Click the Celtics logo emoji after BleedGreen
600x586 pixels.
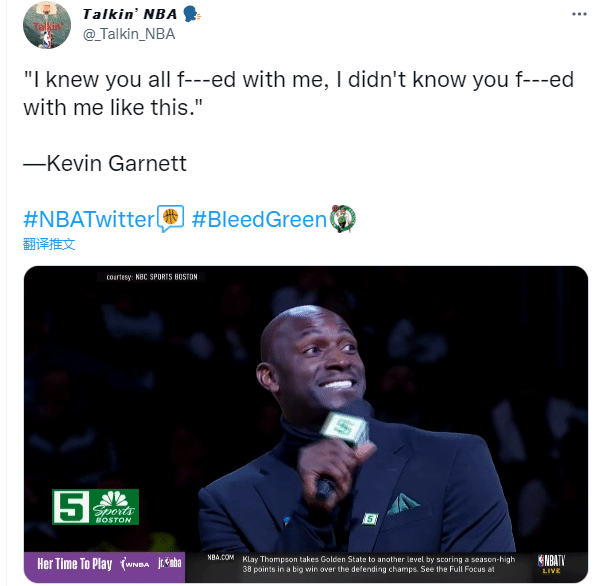click(343, 217)
